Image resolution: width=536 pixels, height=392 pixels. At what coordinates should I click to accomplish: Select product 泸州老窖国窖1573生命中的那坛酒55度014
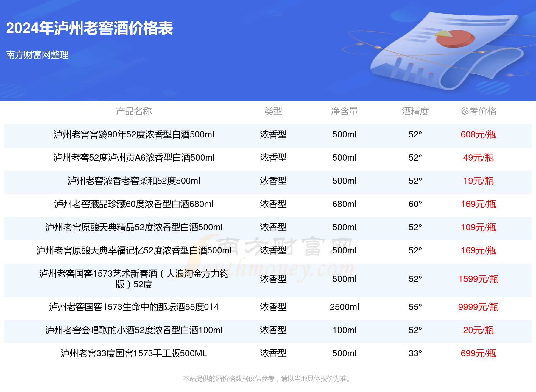click(x=134, y=307)
